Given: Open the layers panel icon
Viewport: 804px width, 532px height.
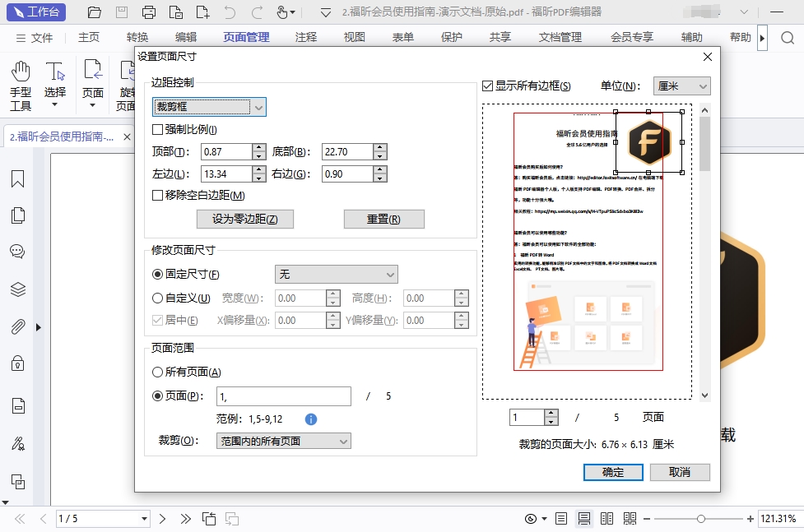Looking at the screenshot, I should [x=17, y=289].
